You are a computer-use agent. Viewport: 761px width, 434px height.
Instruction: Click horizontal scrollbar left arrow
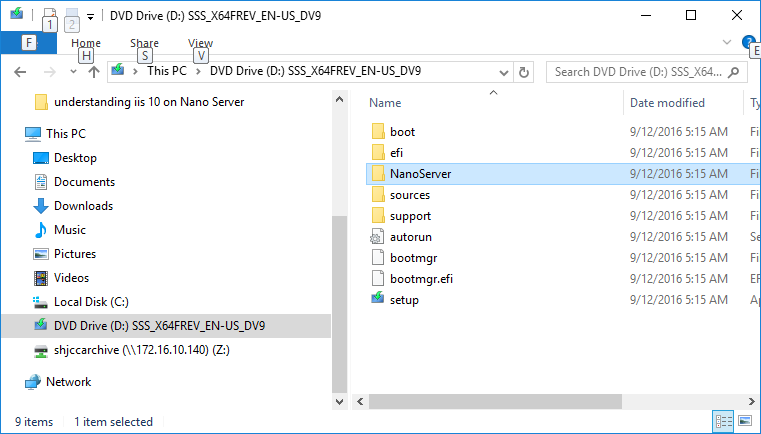[x=360, y=401]
